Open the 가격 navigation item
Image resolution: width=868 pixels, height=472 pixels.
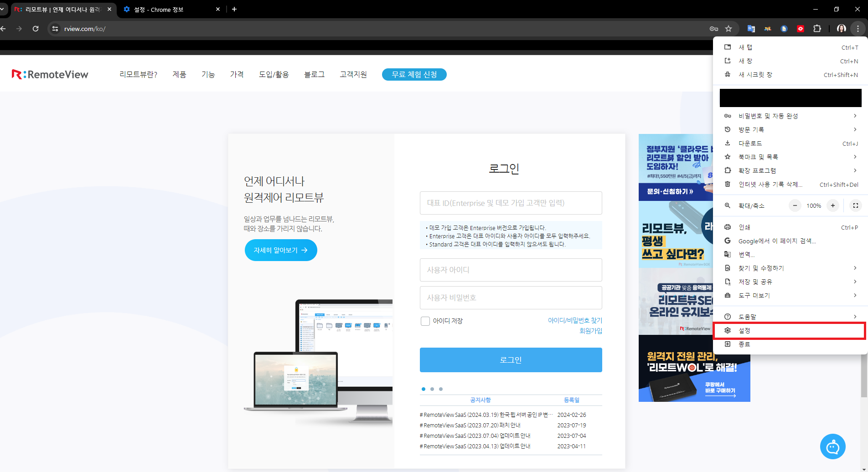click(237, 74)
